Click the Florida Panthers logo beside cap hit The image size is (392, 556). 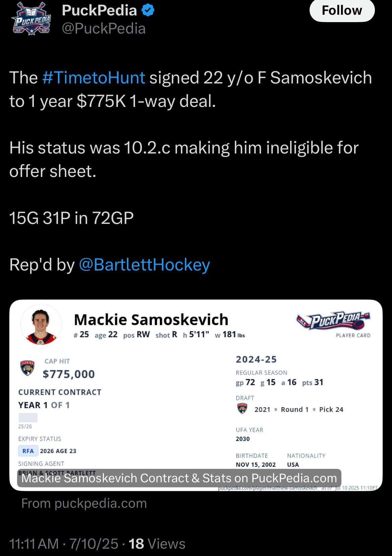(x=27, y=368)
